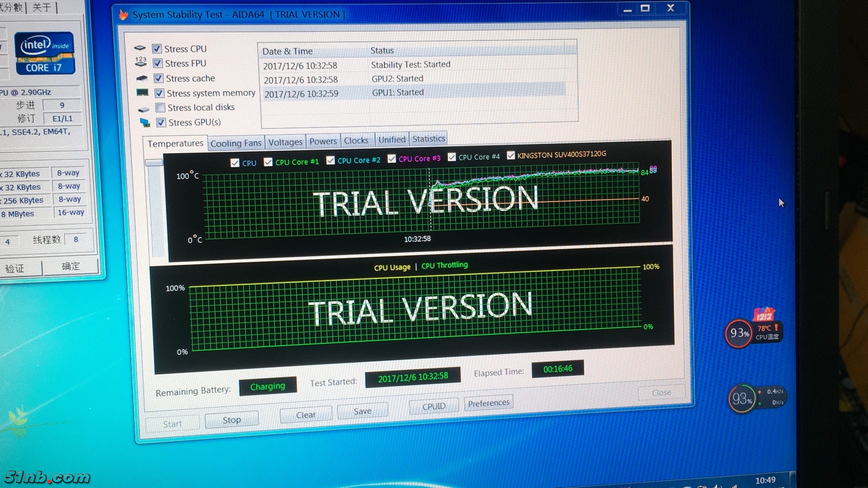Click the Intel Core i7 logo
The height and width of the screenshot is (488, 868).
pos(44,53)
